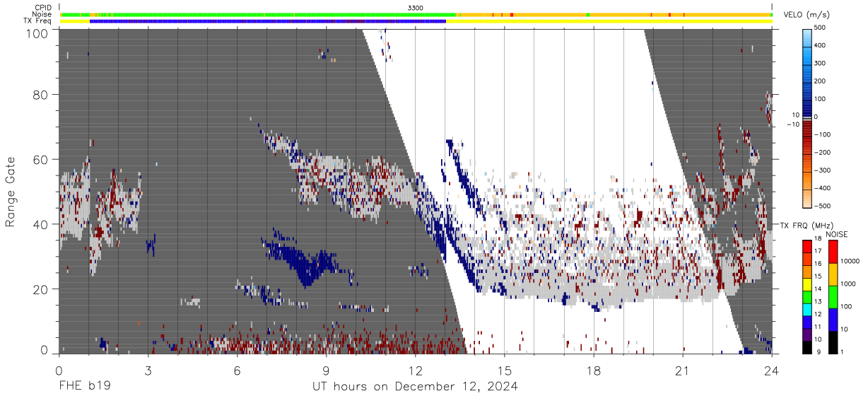Click the blue segment of TX Freq strip
868x401 pixels.
[268, 21]
